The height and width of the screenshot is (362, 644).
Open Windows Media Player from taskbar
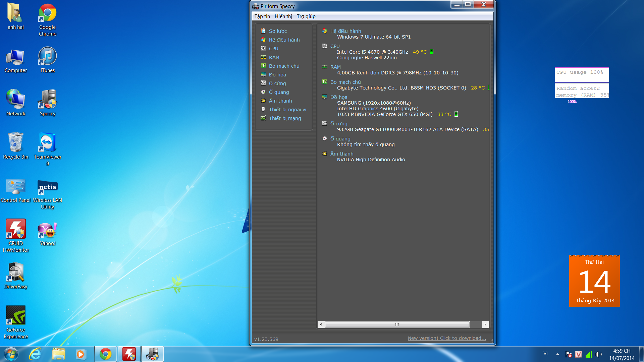(80, 354)
